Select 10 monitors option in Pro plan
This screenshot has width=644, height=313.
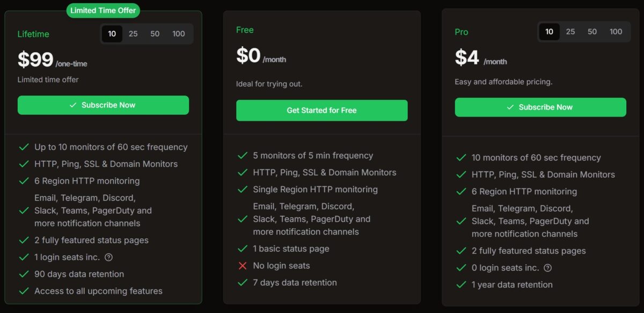point(549,32)
